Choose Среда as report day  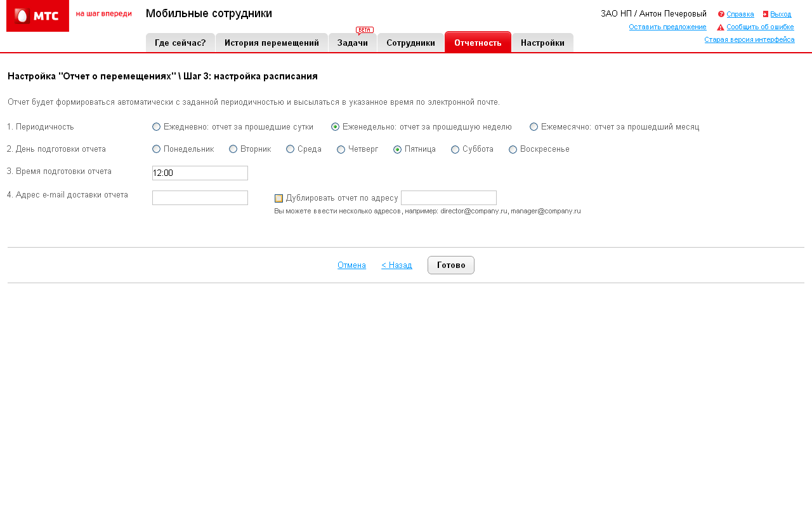[x=291, y=149]
